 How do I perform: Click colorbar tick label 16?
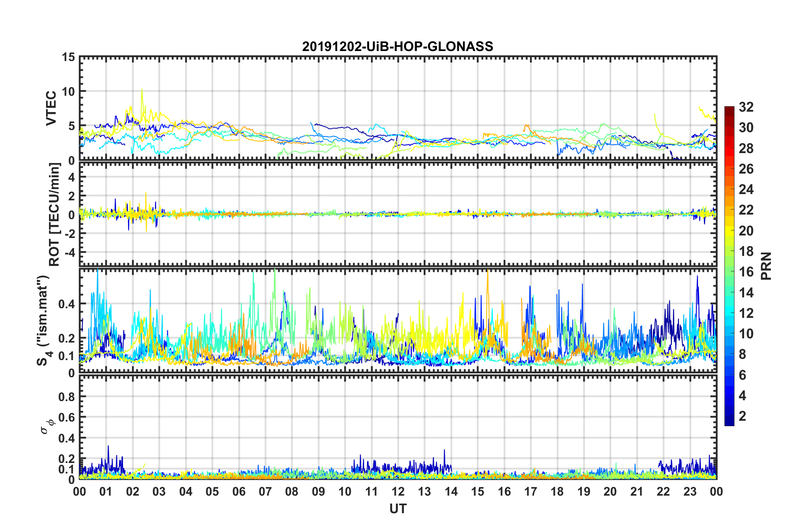point(746,272)
